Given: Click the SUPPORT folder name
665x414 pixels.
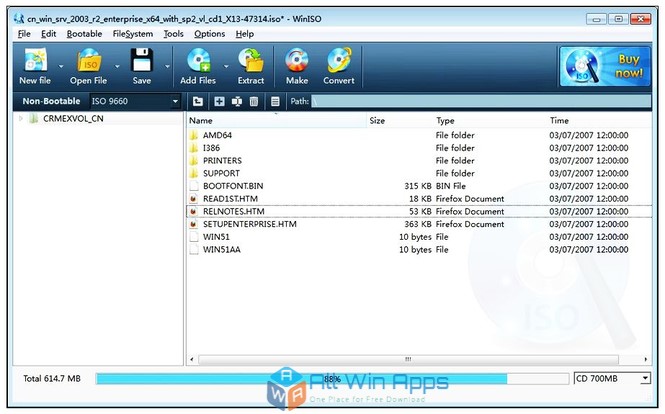Looking at the screenshot, I should click(x=221, y=173).
